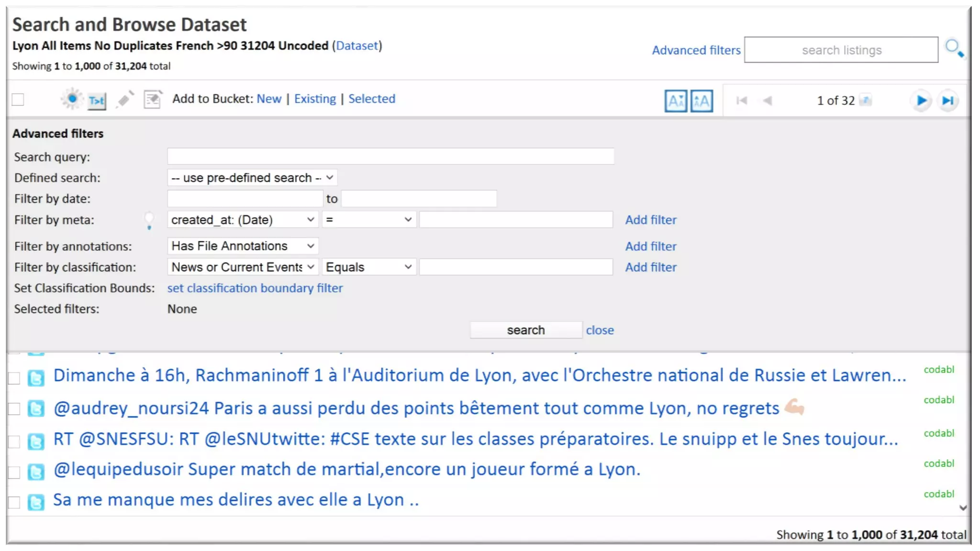This screenshot has width=980, height=551.
Task: Click codabl label on 'Sa me manque' row
Action: click(x=939, y=494)
